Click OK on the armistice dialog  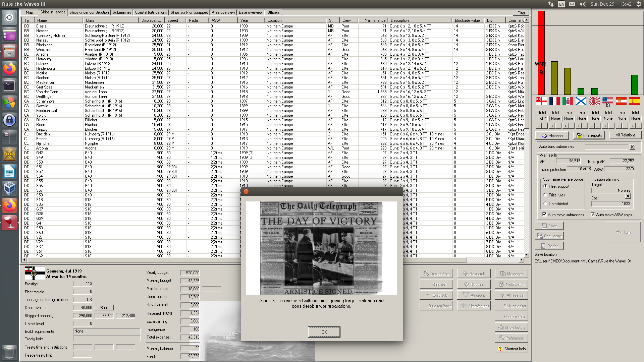point(324,332)
